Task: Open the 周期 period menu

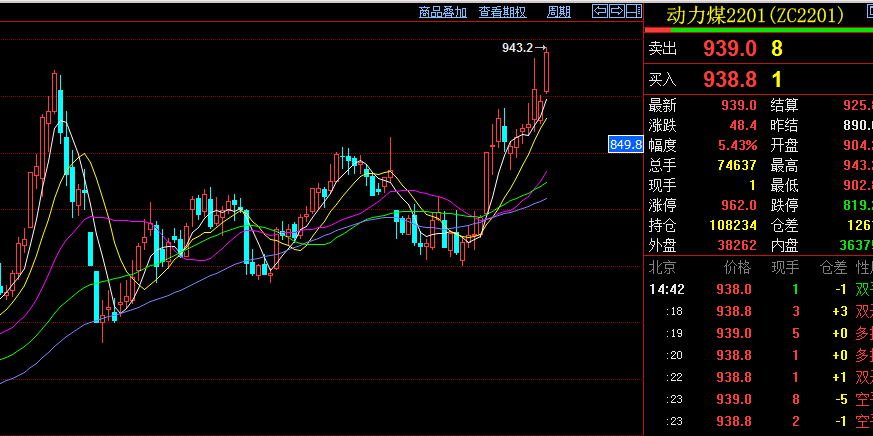Action: coord(559,12)
